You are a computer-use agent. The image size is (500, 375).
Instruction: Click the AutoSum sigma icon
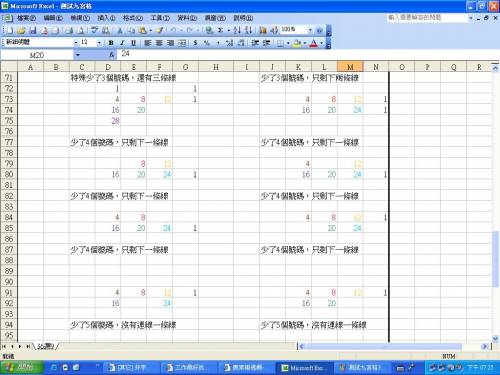click(220, 30)
